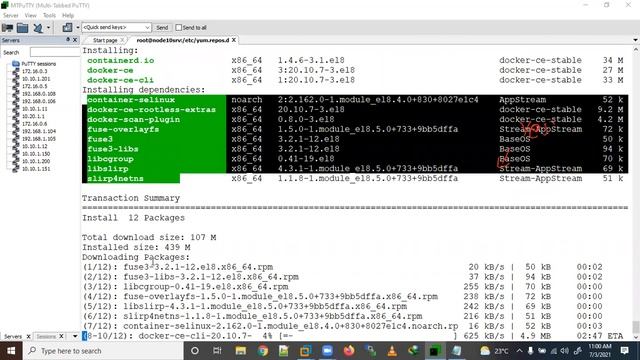
Task: Select server 192.168.0.106 in the tree
Action: (39, 101)
